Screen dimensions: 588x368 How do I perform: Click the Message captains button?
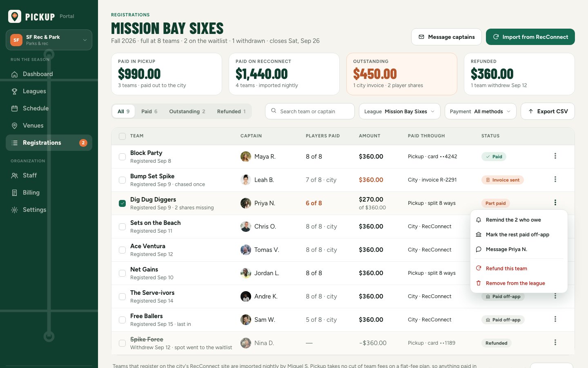click(446, 37)
